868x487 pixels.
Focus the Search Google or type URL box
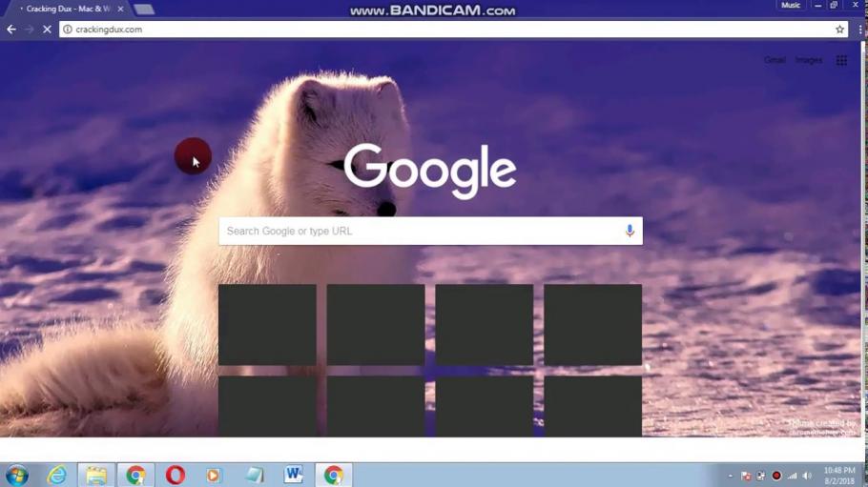pyautogui.click(x=431, y=231)
